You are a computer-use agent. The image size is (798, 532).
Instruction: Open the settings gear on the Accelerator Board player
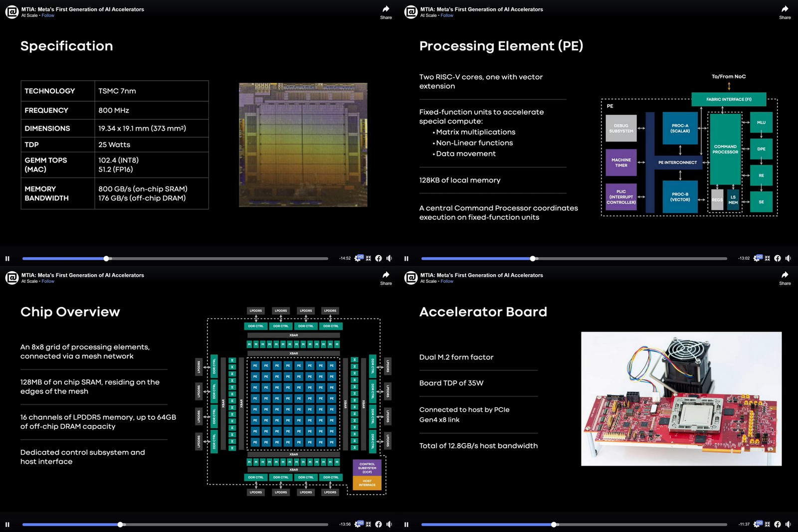756,524
